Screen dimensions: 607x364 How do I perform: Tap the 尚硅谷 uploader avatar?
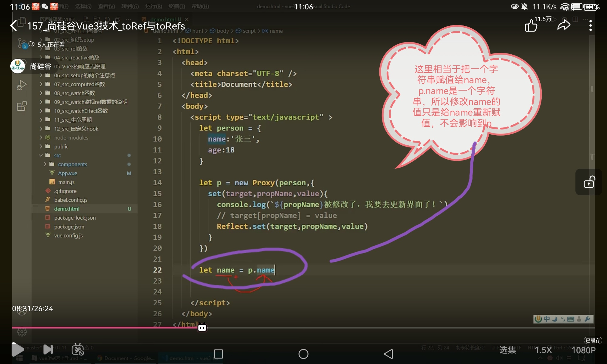18,66
